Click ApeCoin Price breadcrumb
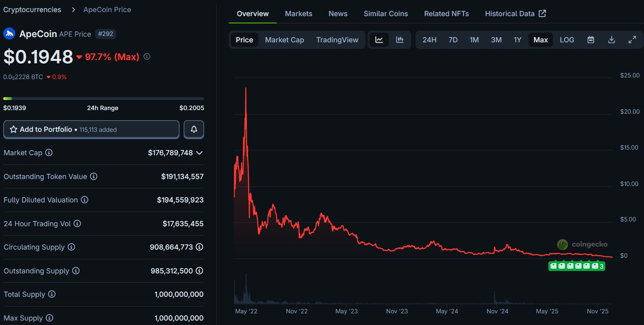Image resolution: width=644 pixels, height=325 pixels. [107, 10]
